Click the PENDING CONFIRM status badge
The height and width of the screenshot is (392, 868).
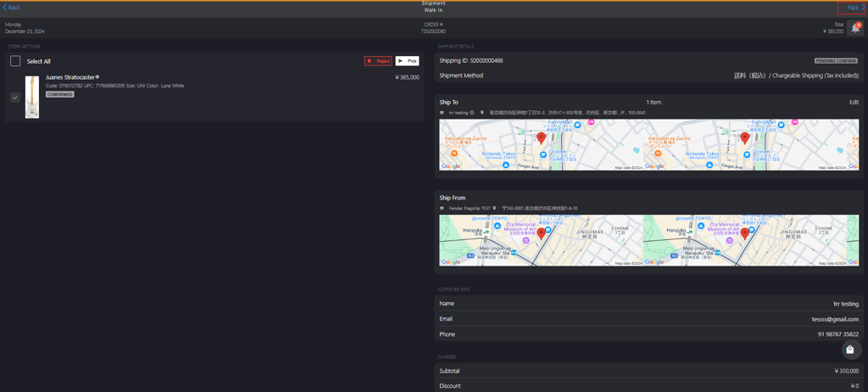836,60
